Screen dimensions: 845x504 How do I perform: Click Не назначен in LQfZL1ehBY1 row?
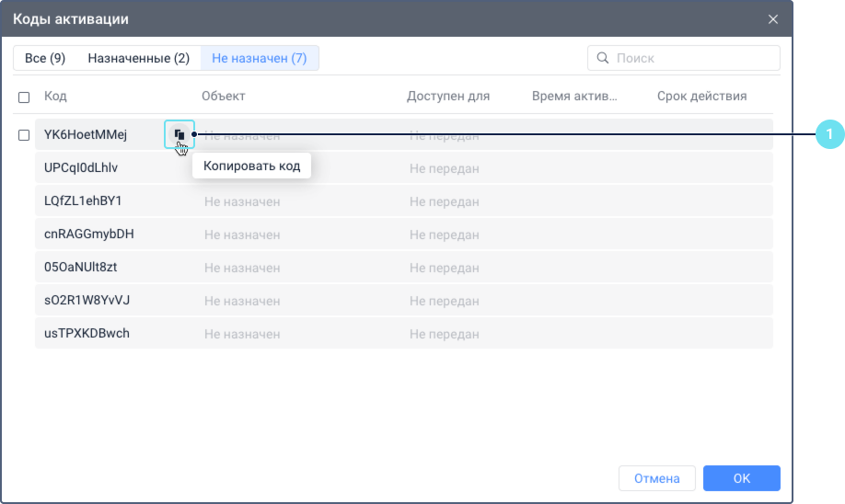(x=242, y=202)
